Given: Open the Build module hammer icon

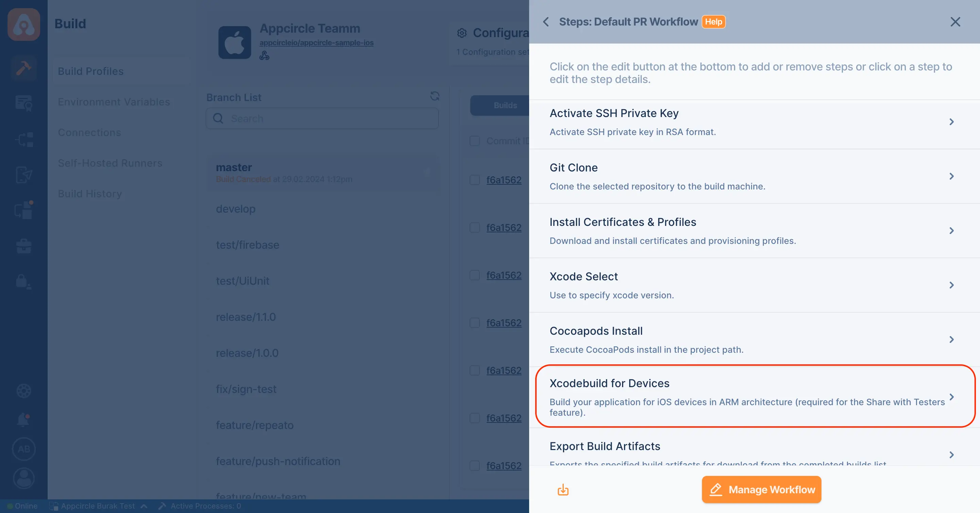Looking at the screenshot, I should (x=23, y=68).
